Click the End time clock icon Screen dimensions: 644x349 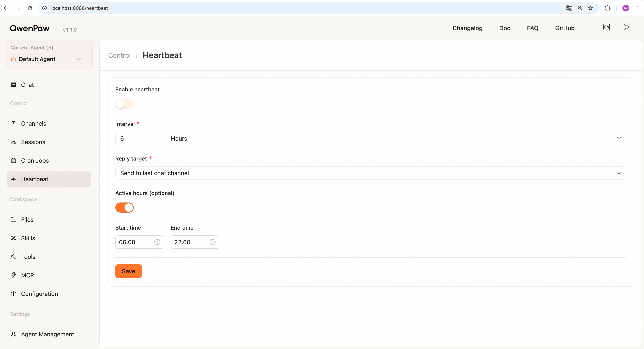212,242
